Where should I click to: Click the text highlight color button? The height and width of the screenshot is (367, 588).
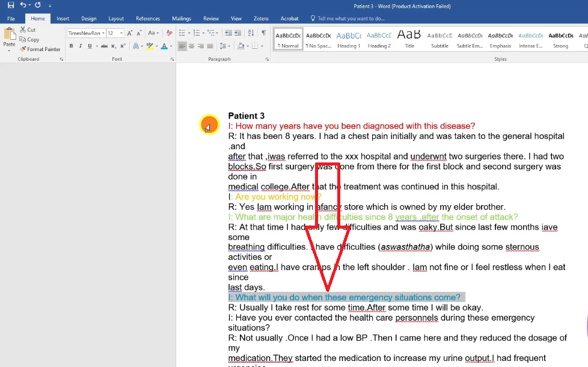150,46
